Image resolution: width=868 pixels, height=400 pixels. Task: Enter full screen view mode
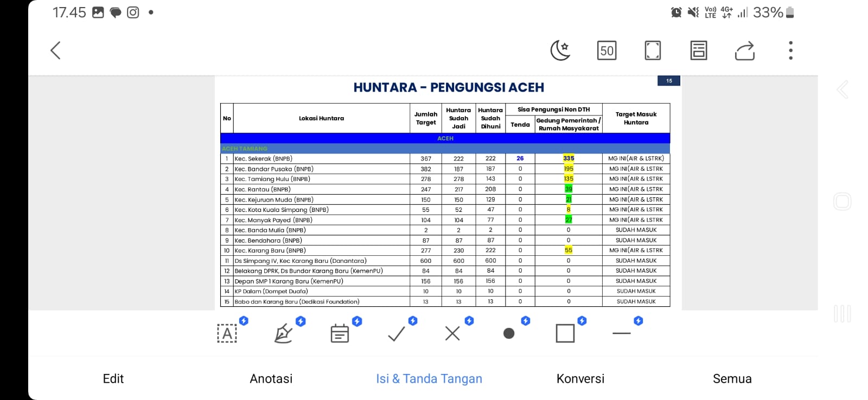653,50
